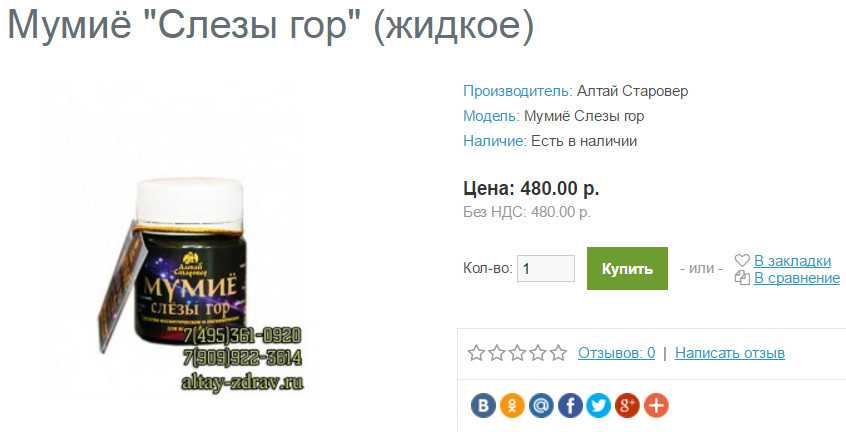Open the В сравнение link
The image size is (846, 432).
point(797,278)
